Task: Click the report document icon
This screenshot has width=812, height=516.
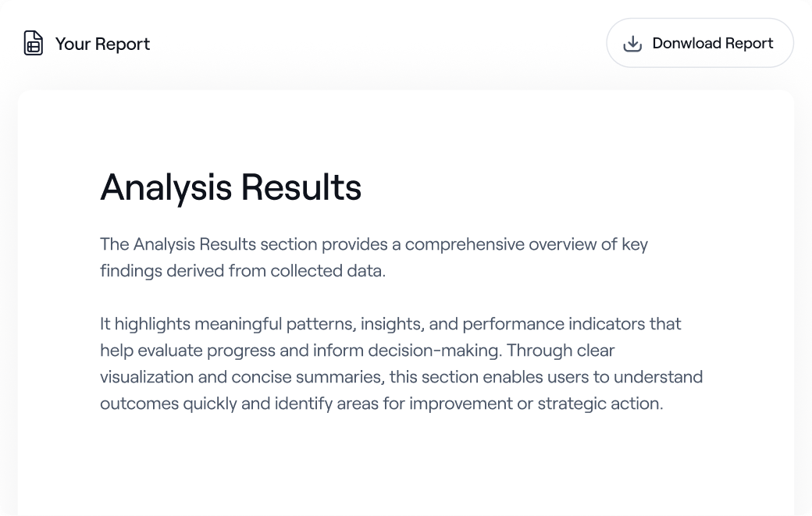Action: click(33, 43)
